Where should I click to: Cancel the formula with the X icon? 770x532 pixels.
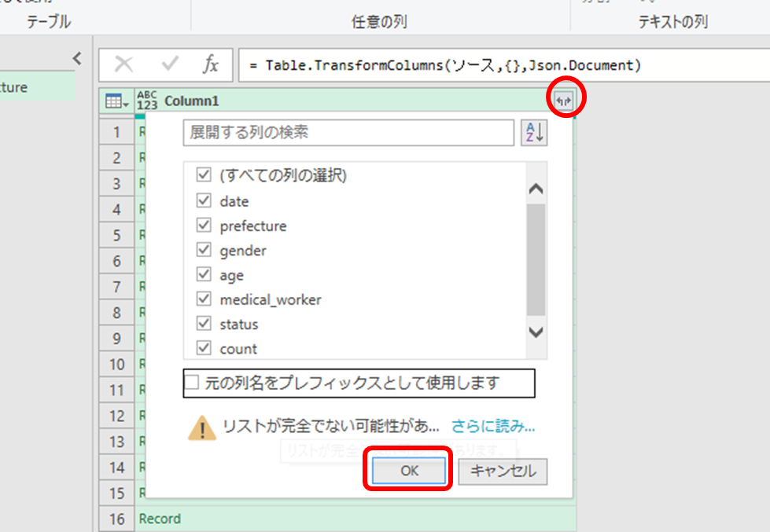tap(123, 64)
